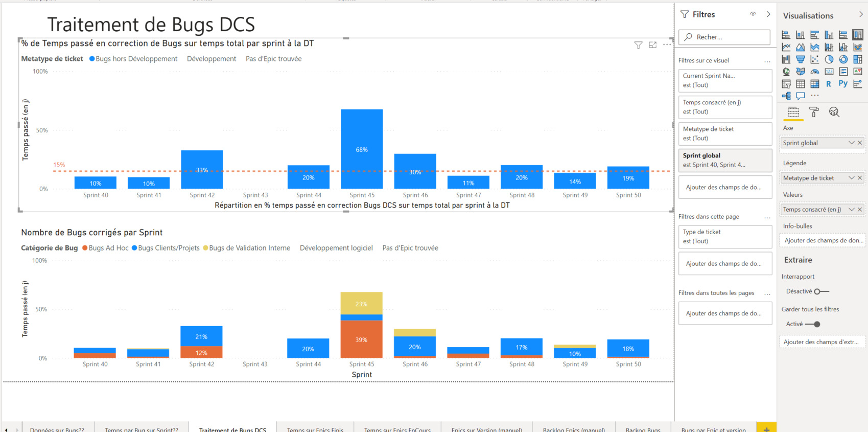868x432 pixels.
Task: Select the R script visual
Action: coord(829,84)
